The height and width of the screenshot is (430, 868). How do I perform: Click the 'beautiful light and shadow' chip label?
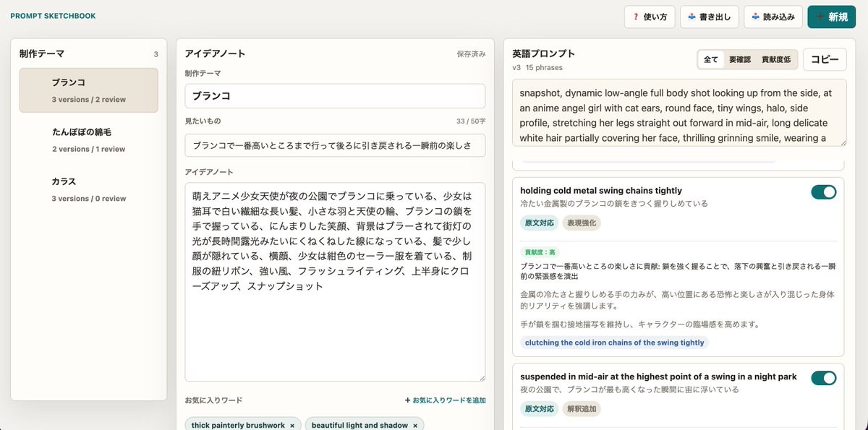(359, 426)
